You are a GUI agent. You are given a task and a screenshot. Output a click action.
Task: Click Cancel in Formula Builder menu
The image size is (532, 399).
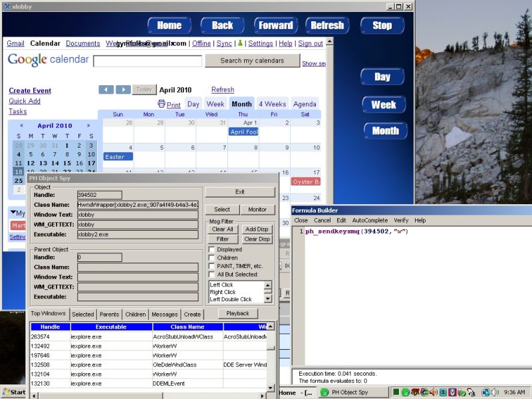coord(323,220)
